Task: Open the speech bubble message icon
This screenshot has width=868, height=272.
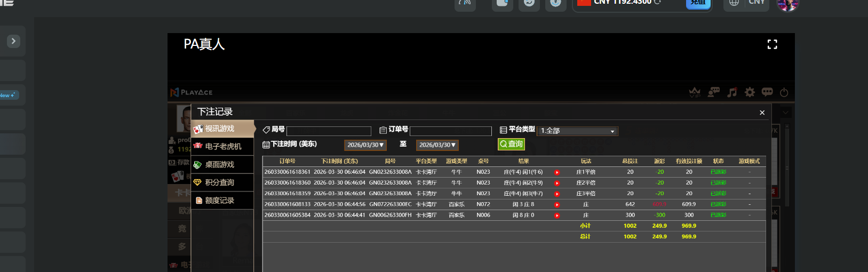Action: pyautogui.click(x=767, y=92)
